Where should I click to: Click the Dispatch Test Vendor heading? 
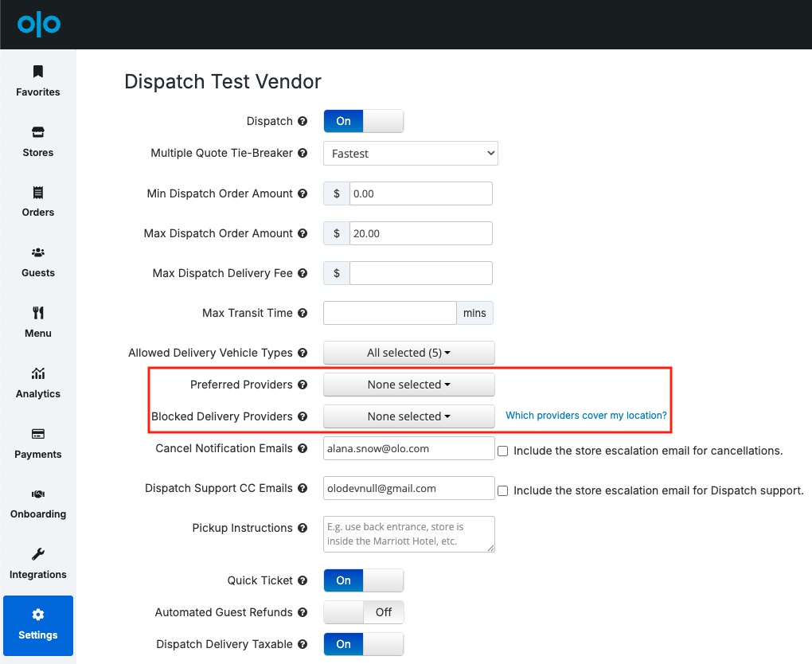pyautogui.click(x=223, y=82)
